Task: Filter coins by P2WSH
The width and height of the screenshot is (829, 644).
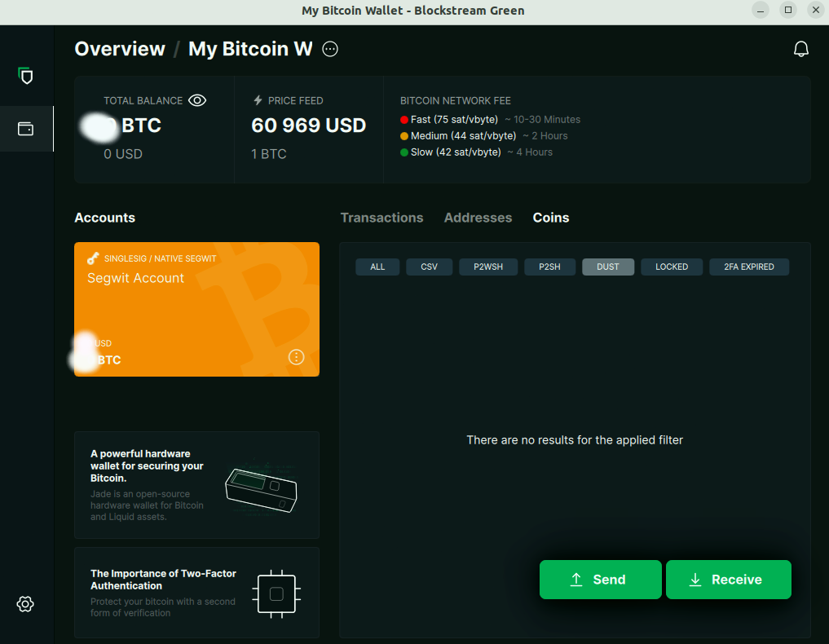Action: 488,267
